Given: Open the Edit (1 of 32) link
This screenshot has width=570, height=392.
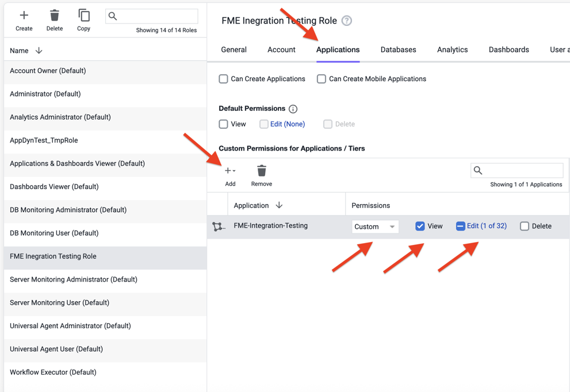Looking at the screenshot, I should point(487,226).
